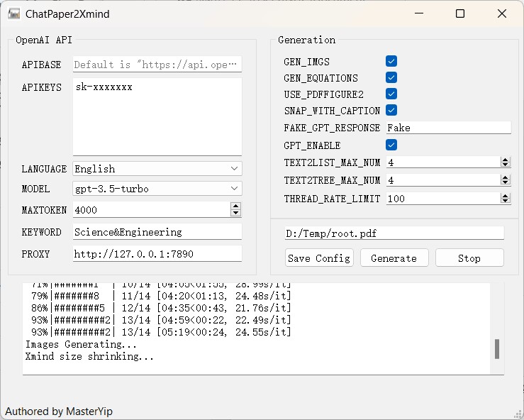Click the Save Config button
This screenshot has height=420, width=524.
coord(319,258)
